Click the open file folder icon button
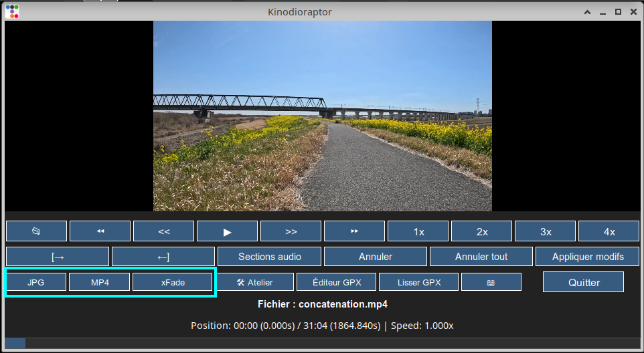Viewport: 644px width, 353px height. tap(36, 231)
